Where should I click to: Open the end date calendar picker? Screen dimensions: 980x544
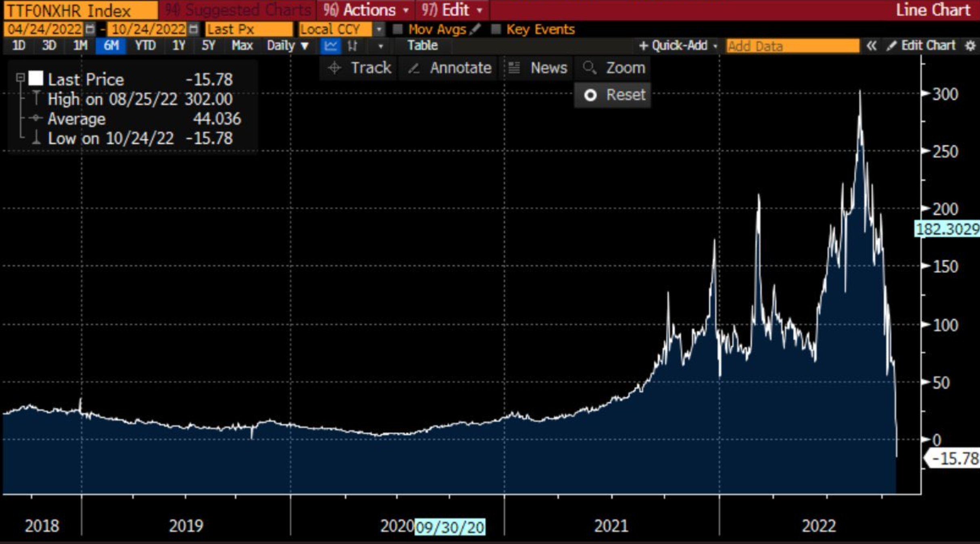point(194,29)
